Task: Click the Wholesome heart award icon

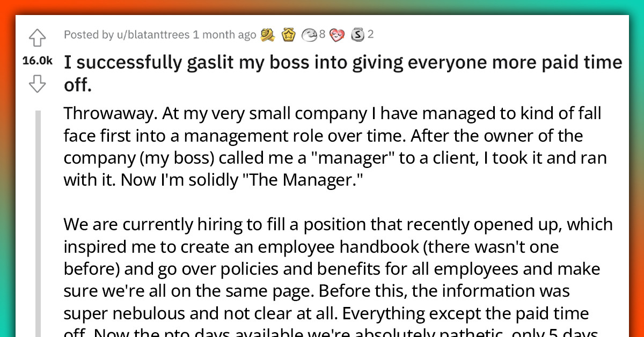Action: click(x=336, y=34)
